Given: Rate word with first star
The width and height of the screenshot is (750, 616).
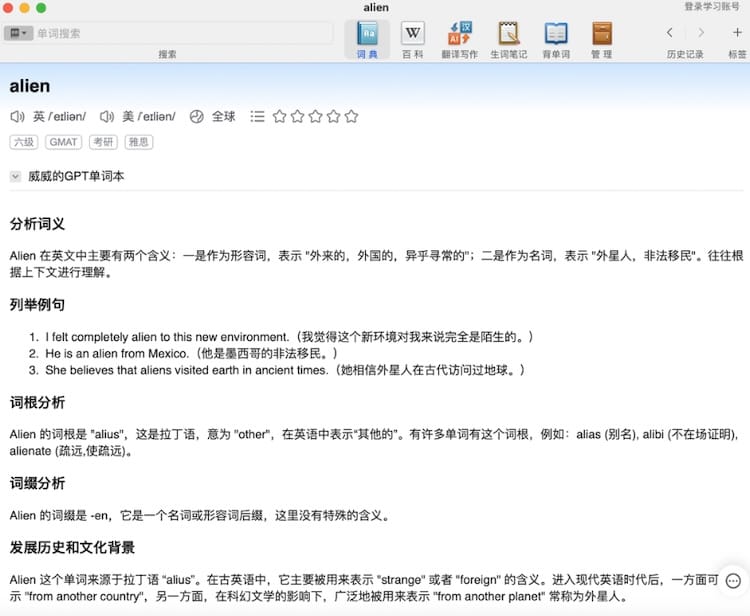Looking at the screenshot, I should (x=279, y=116).
